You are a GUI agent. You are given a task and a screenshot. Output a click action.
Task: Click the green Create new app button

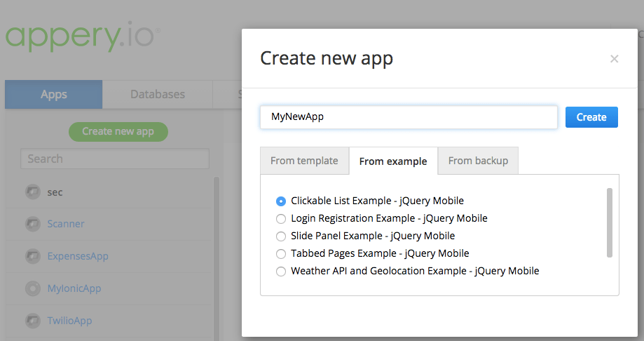click(118, 131)
